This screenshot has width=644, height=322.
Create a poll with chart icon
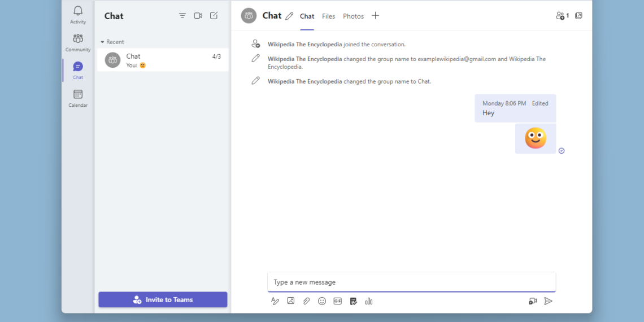[369, 301]
